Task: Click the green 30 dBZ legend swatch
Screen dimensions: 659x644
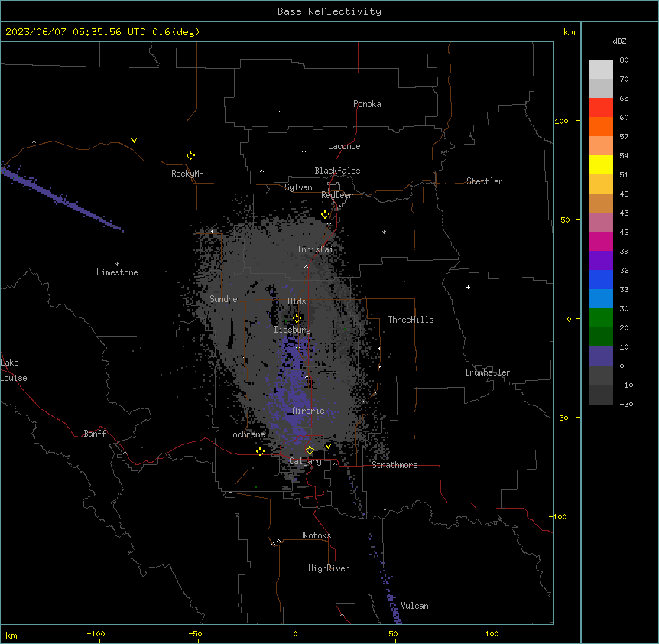Action: [x=601, y=318]
